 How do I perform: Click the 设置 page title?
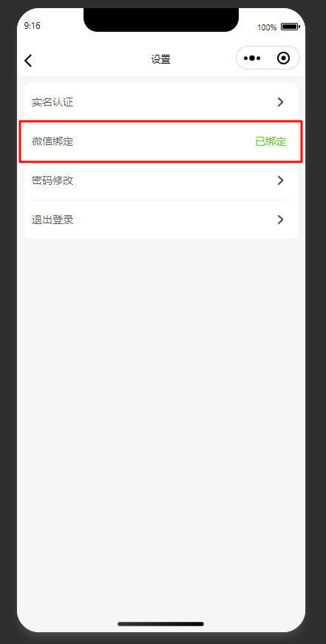click(x=160, y=60)
